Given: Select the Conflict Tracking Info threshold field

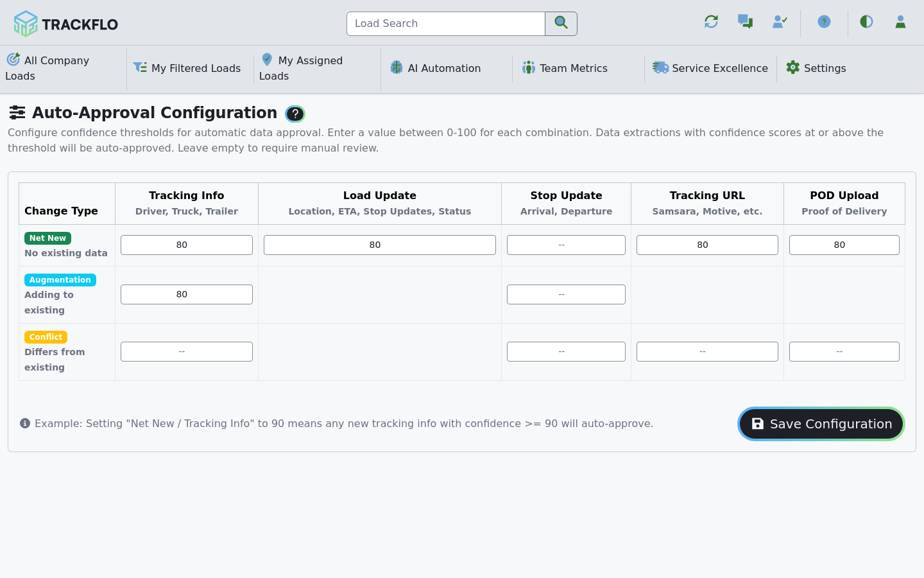Looking at the screenshot, I should pos(187,352).
